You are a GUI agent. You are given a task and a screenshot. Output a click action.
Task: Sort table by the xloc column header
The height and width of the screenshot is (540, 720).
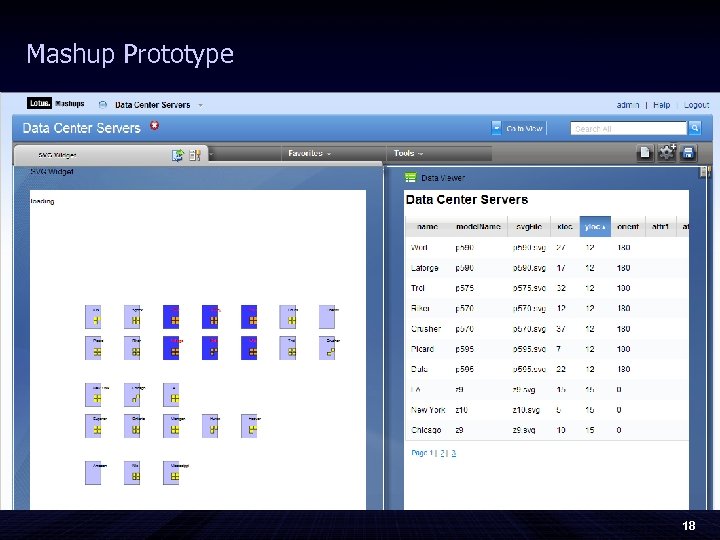click(x=565, y=226)
